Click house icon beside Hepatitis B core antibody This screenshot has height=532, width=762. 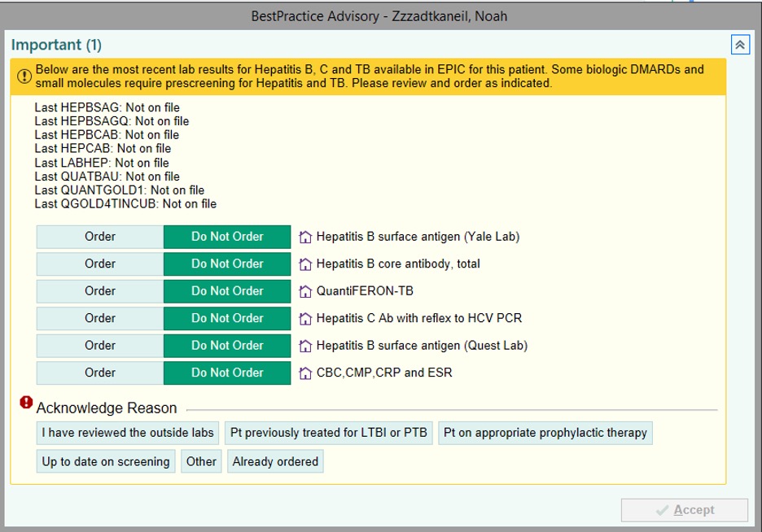(x=305, y=264)
